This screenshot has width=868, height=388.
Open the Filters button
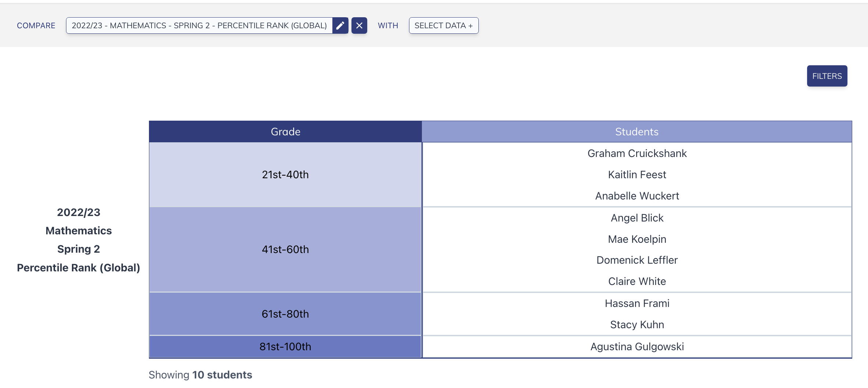coord(827,76)
